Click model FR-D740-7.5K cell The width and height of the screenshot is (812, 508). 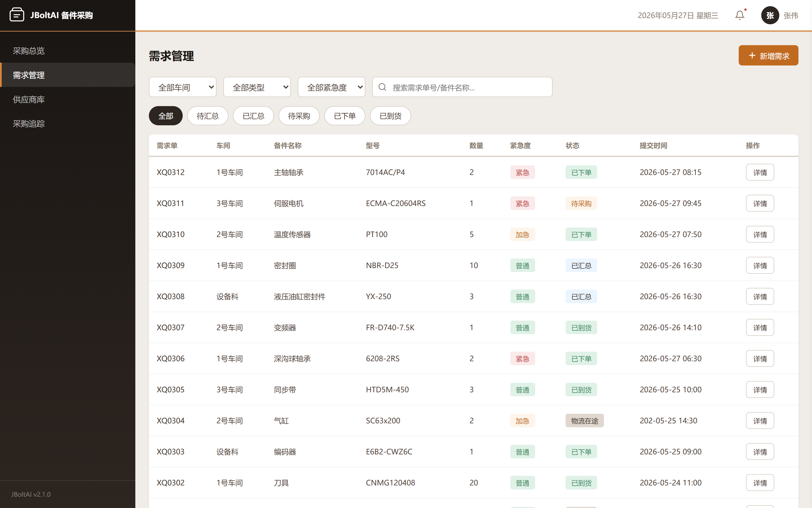click(390, 328)
